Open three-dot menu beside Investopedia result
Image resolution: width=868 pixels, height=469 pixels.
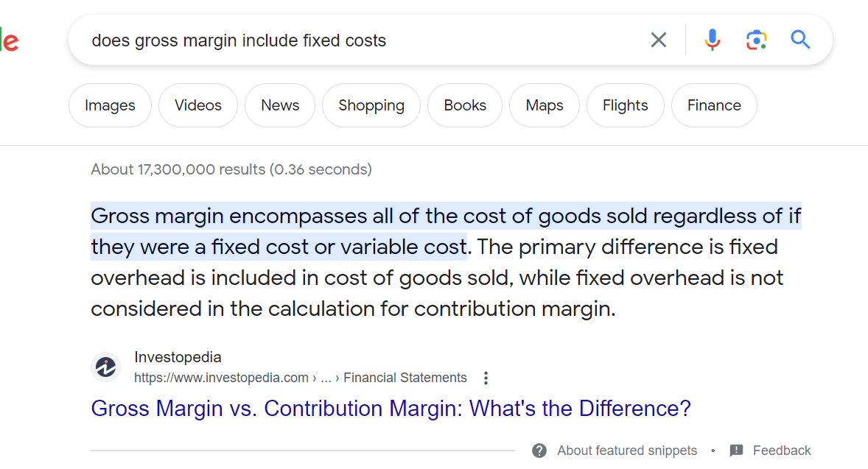click(486, 378)
